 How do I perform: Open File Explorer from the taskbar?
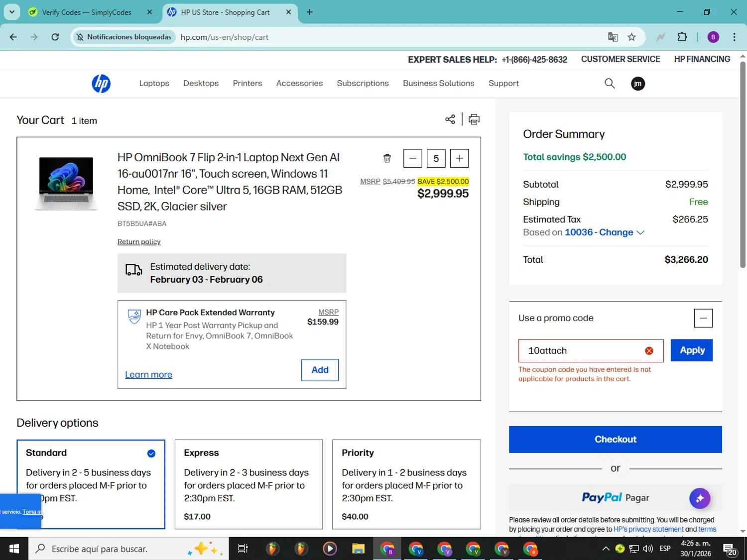tap(359, 549)
